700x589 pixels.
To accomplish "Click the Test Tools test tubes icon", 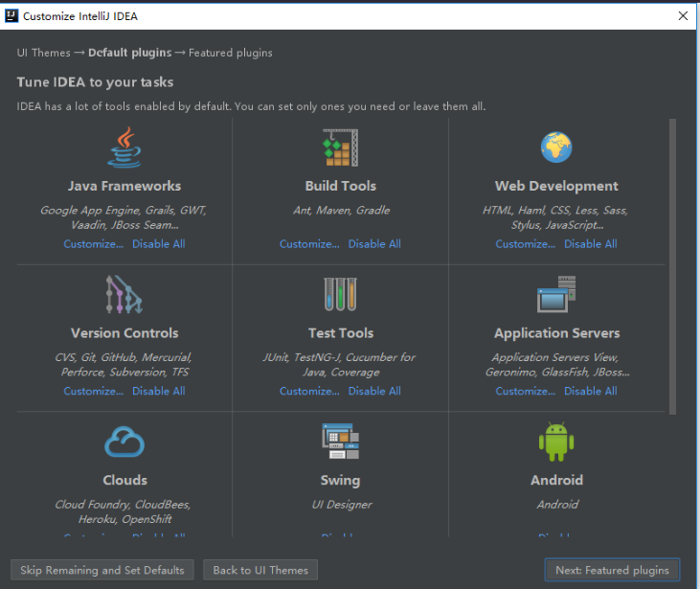I will click(x=340, y=294).
